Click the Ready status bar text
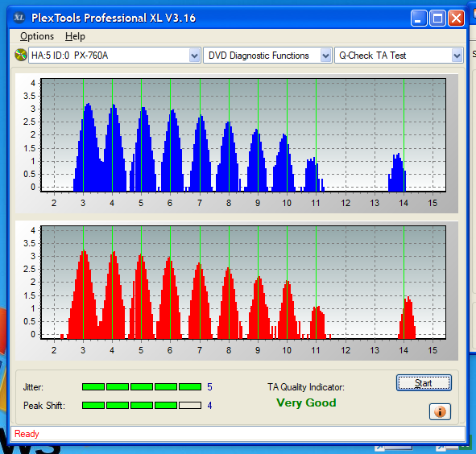Viewport: 476px width, 454px height. coord(27,434)
